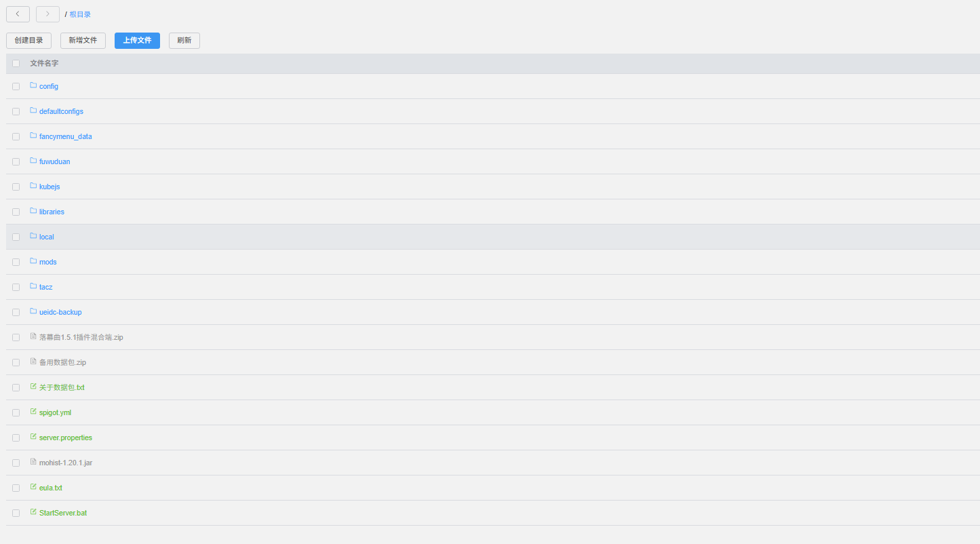
Task: Click the back navigation arrow button
Action: point(18,14)
